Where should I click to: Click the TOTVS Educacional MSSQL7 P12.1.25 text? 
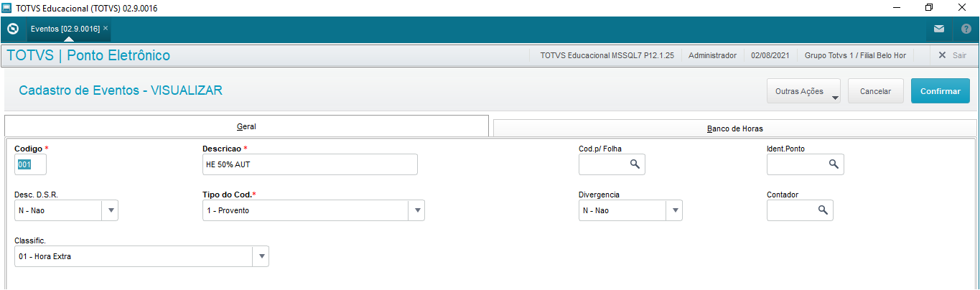[x=607, y=55]
